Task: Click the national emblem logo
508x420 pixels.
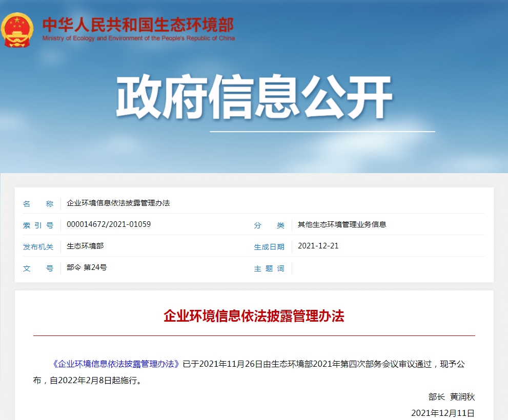Action: pyautogui.click(x=17, y=30)
